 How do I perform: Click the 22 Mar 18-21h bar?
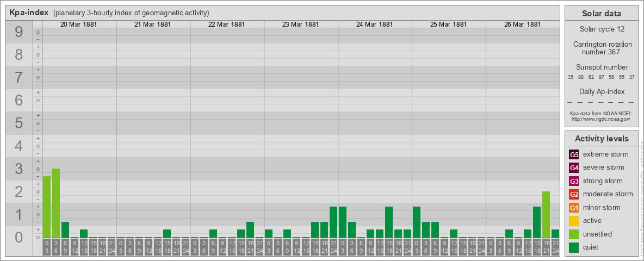pos(250,230)
